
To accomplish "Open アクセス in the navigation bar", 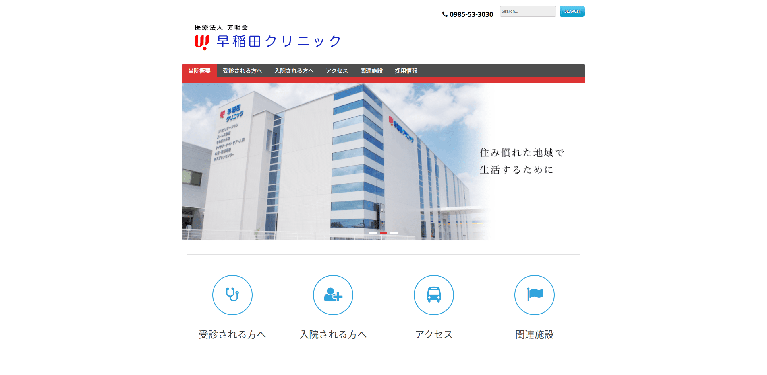I will (337, 70).
